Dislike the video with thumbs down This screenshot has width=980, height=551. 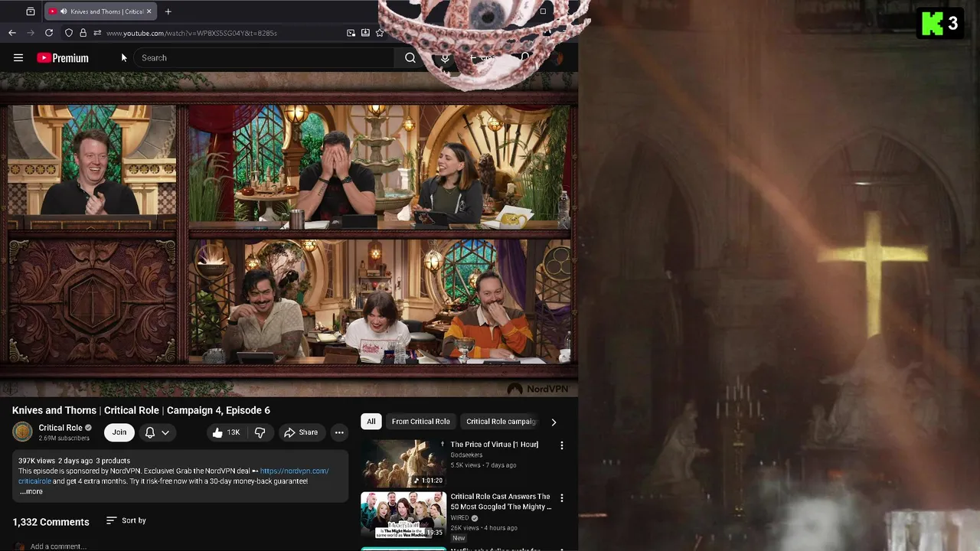click(x=260, y=432)
